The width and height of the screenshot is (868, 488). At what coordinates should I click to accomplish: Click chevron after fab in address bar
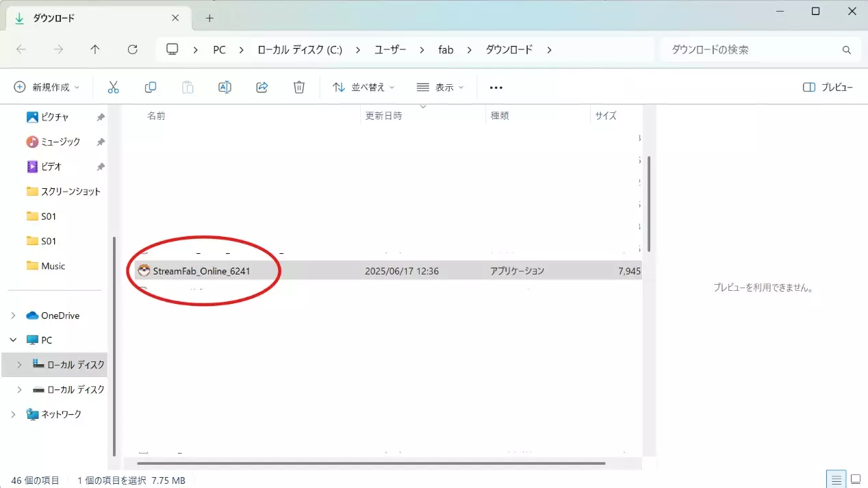(x=469, y=50)
